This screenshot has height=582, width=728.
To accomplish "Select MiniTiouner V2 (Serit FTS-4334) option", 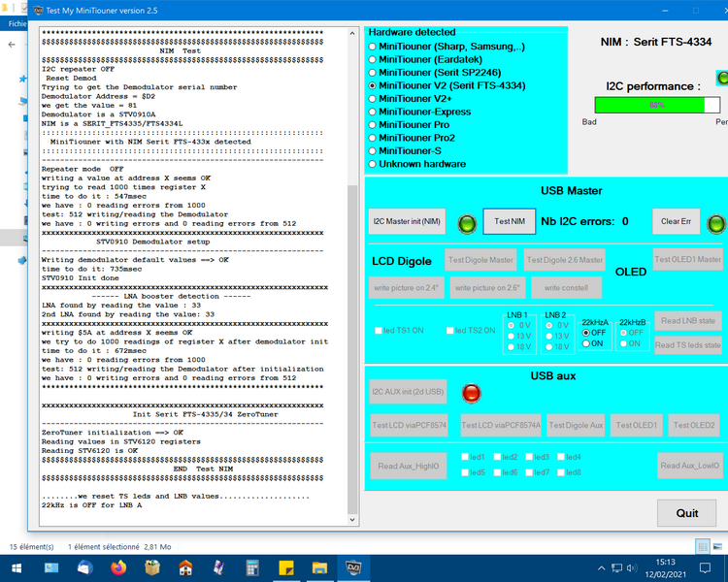I will click(372, 85).
